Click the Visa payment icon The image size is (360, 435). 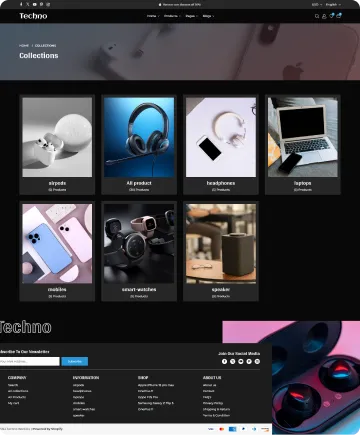(x=211, y=429)
